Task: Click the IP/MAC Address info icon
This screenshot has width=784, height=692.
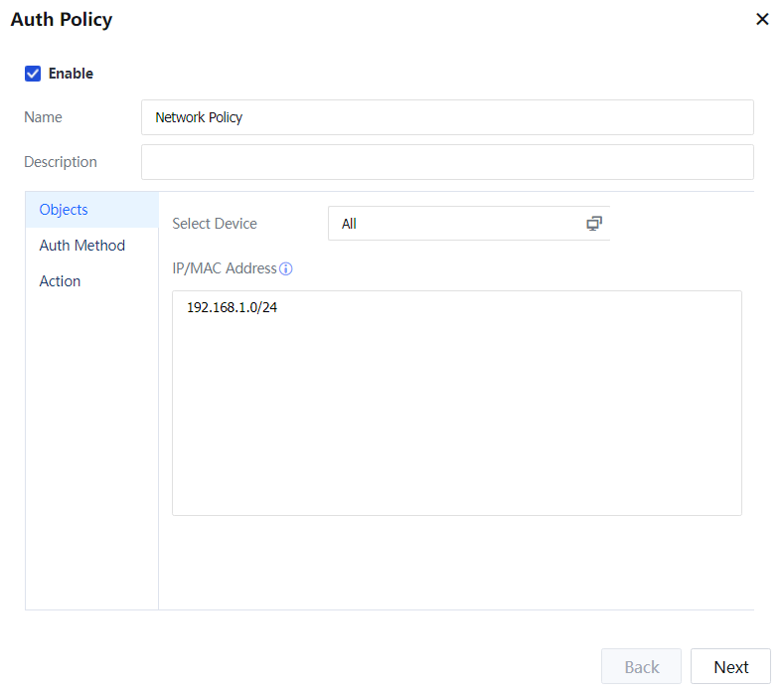Action: [x=286, y=269]
